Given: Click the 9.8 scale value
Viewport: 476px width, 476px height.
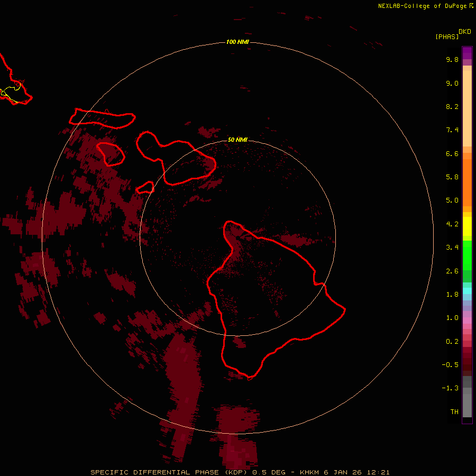Looking at the screenshot, I should [452, 59].
